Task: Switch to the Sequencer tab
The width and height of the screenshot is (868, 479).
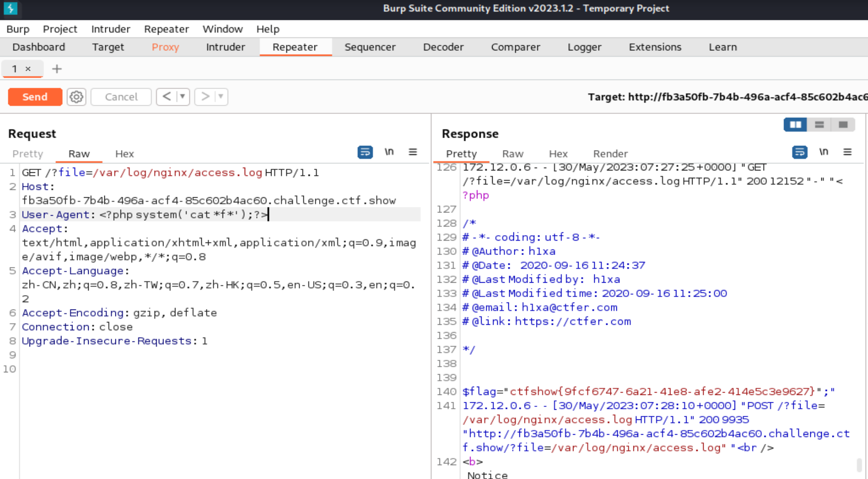Action: (370, 47)
